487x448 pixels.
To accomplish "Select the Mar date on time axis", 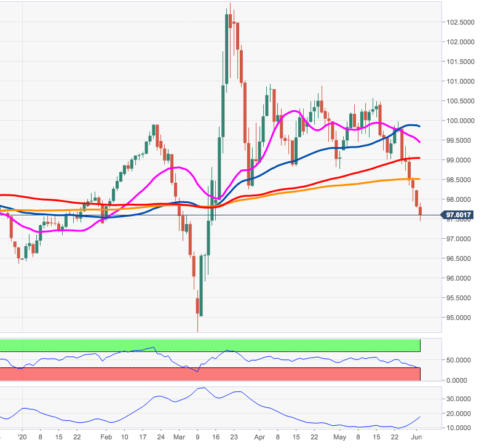I will [x=180, y=438].
